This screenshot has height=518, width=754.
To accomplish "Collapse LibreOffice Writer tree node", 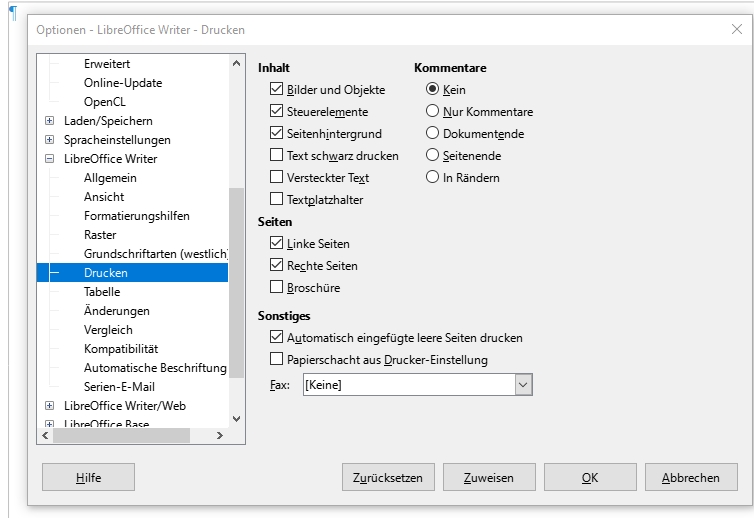I will (49, 159).
